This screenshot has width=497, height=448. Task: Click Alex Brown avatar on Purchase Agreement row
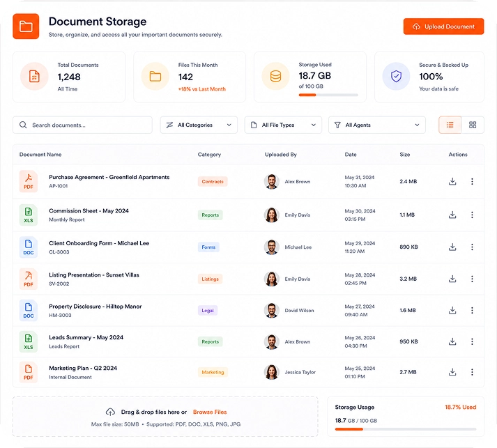click(x=272, y=182)
